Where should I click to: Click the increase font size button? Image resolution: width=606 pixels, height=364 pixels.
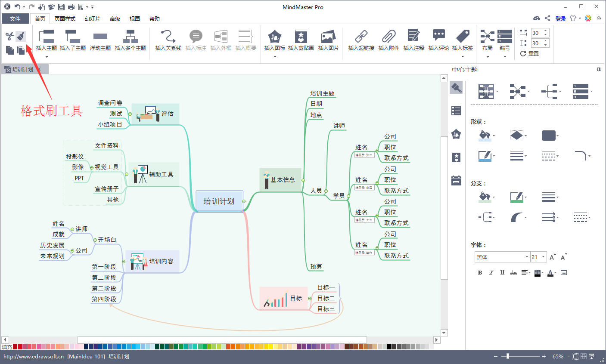tap(553, 257)
